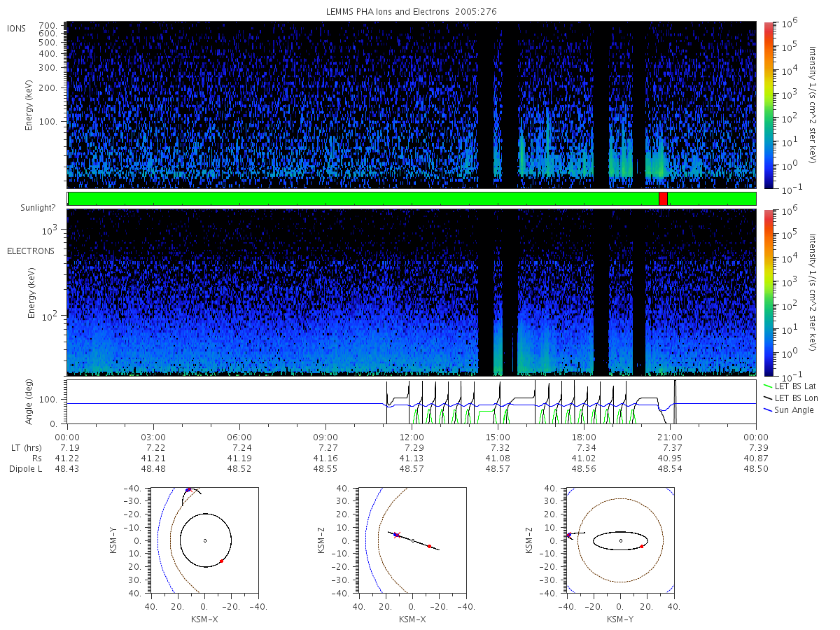The image size is (840, 630).
Task: Click the red segment in Sunlight bar
Action: click(x=663, y=199)
